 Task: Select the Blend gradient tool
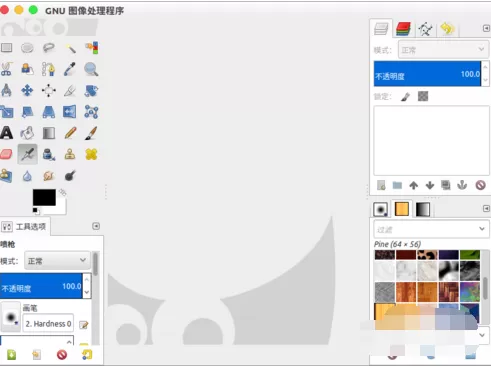click(49, 133)
